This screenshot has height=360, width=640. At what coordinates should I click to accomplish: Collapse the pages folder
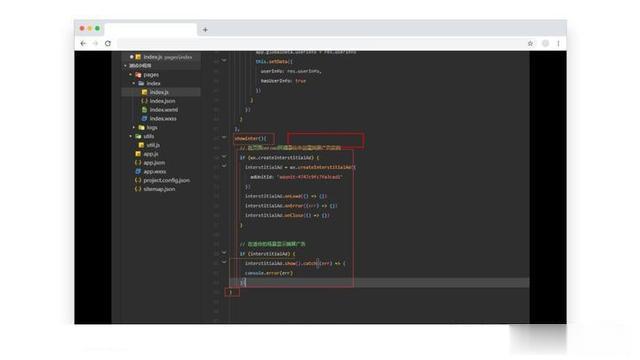click(x=130, y=75)
